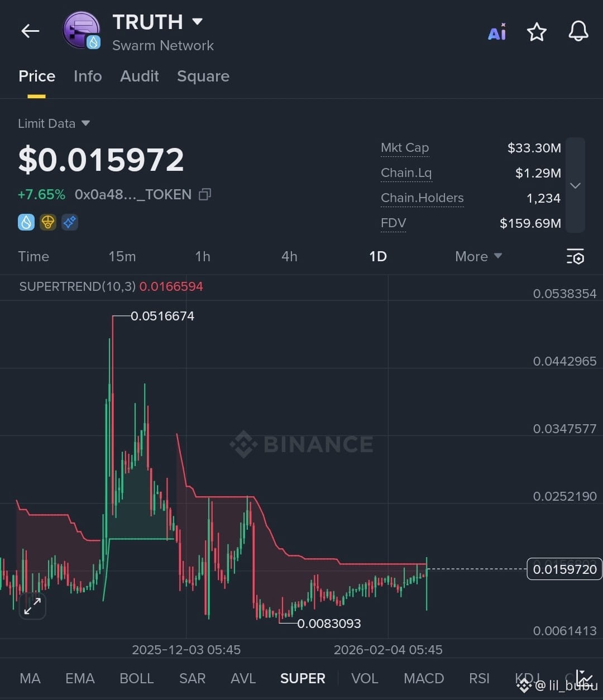The height and width of the screenshot is (700, 603).
Task: Switch to the Square tab
Action: (x=203, y=76)
